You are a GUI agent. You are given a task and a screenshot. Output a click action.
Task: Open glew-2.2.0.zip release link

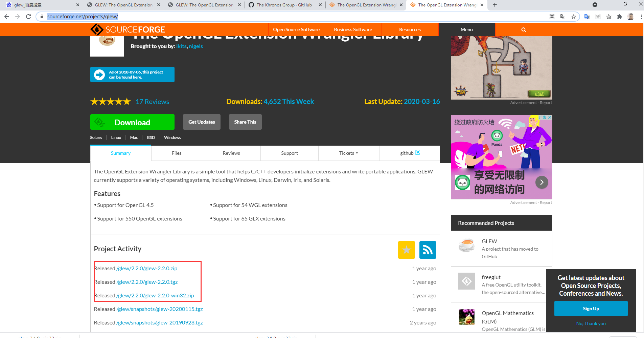147,268
